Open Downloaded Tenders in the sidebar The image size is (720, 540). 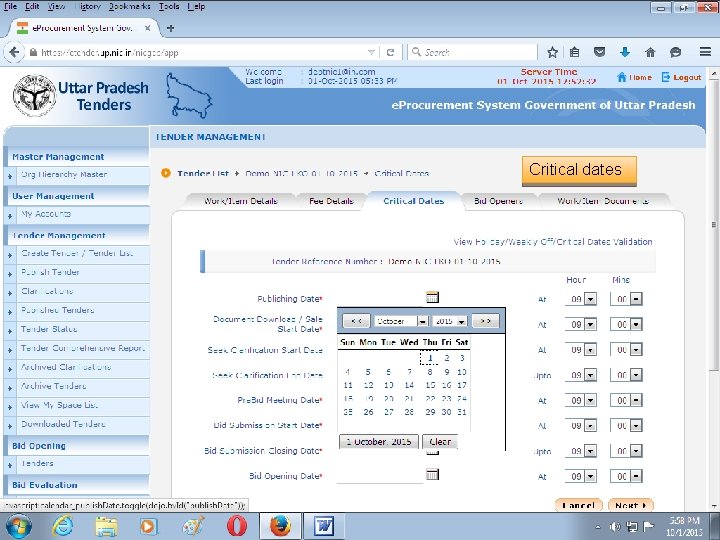point(63,424)
